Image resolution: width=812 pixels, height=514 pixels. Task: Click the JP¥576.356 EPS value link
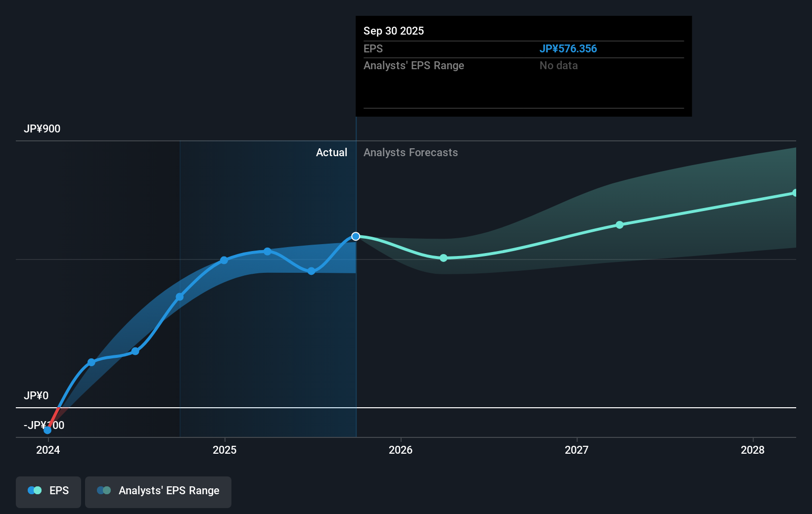click(x=568, y=48)
